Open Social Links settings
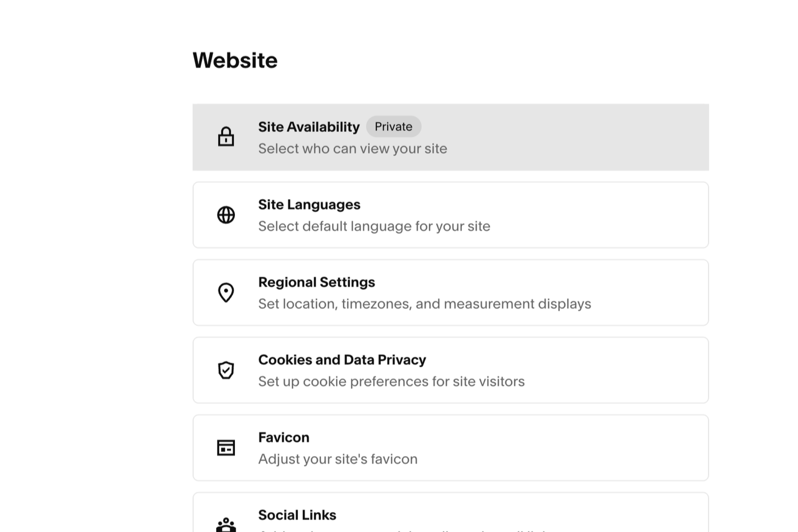 451,512
